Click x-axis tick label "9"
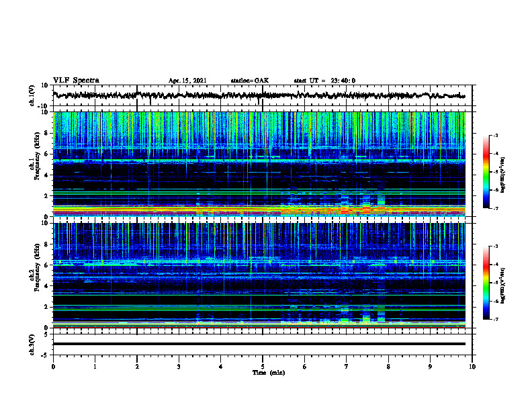Screen dimensions: 532x411 [430, 367]
